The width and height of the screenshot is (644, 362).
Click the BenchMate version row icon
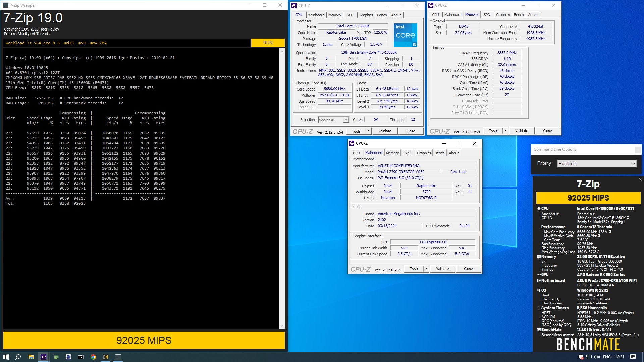pyautogui.click(x=539, y=330)
